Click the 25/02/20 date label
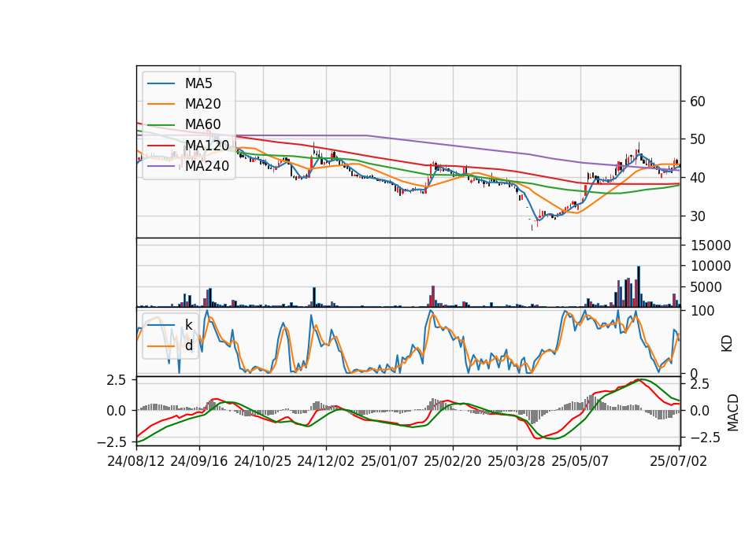This screenshot has width=756, height=543. pos(453,461)
